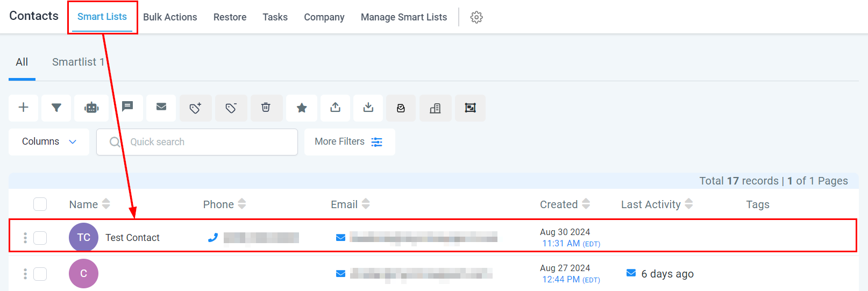Select the checkbox for contact C
Screen dimensions: 868x291
tap(40, 274)
